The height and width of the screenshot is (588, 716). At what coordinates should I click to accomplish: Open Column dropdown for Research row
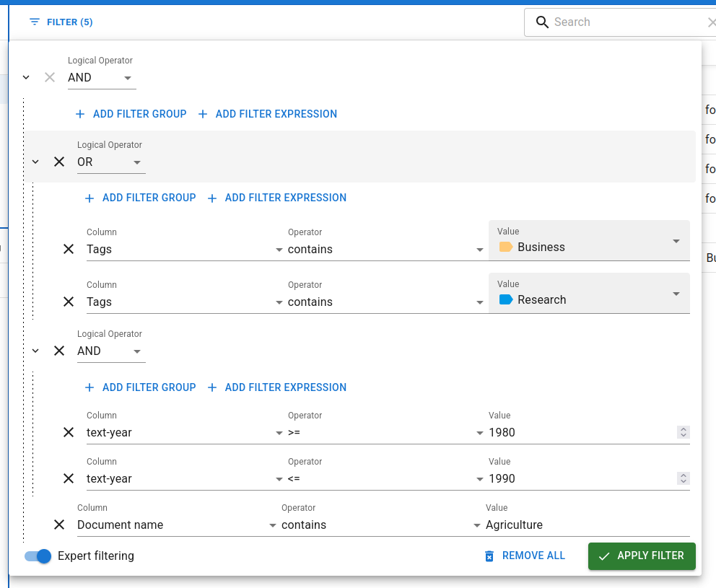[185, 302]
